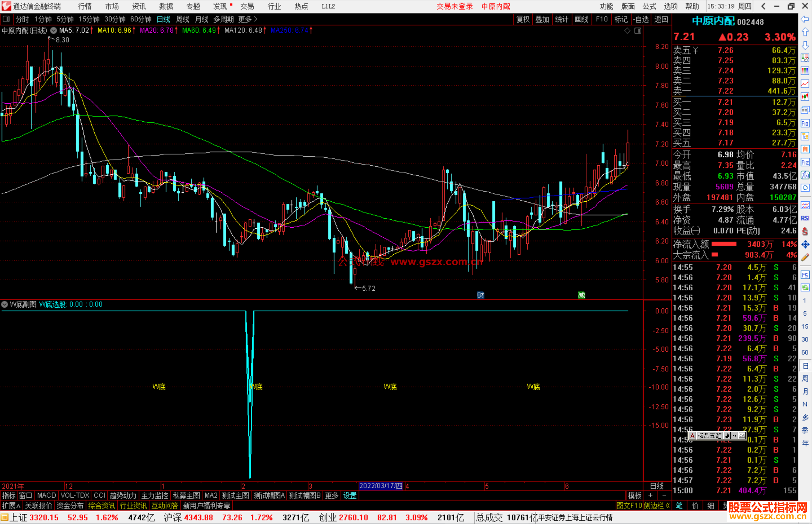Click the 返回 button
812x524 pixels.
pyautogui.click(x=661, y=19)
